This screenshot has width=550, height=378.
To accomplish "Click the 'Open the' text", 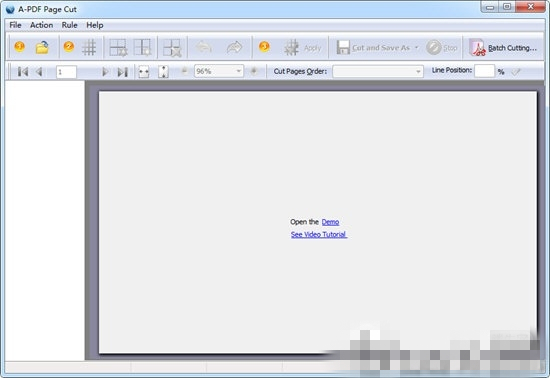I will [x=304, y=222].
